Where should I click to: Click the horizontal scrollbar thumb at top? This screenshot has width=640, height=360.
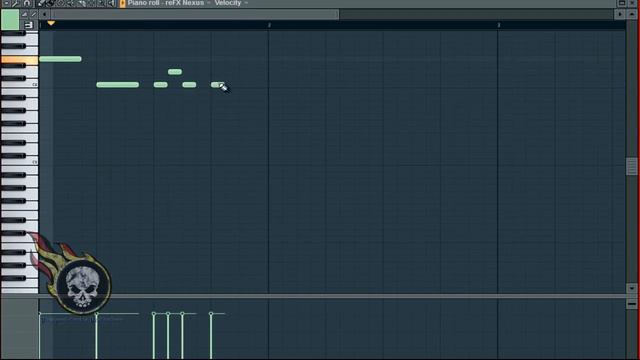click(x=195, y=14)
